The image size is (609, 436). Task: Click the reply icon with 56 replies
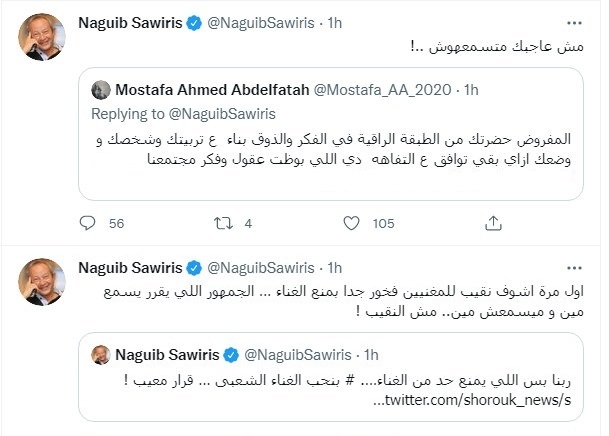88,224
